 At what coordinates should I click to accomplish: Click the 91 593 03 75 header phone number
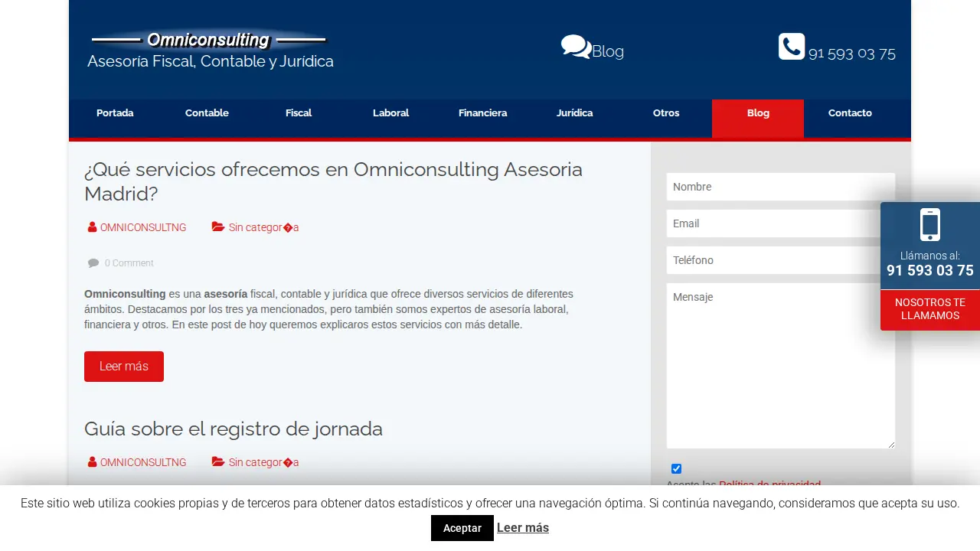point(852,54)
